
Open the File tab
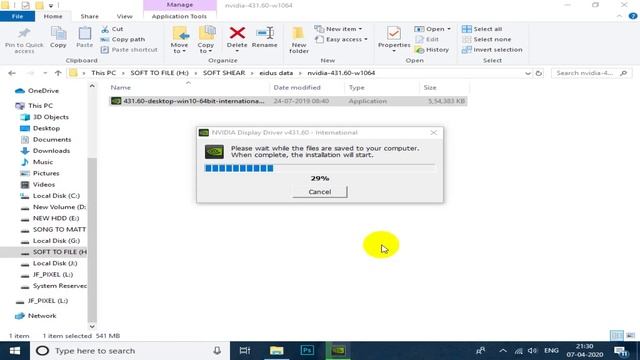(18, 16)
